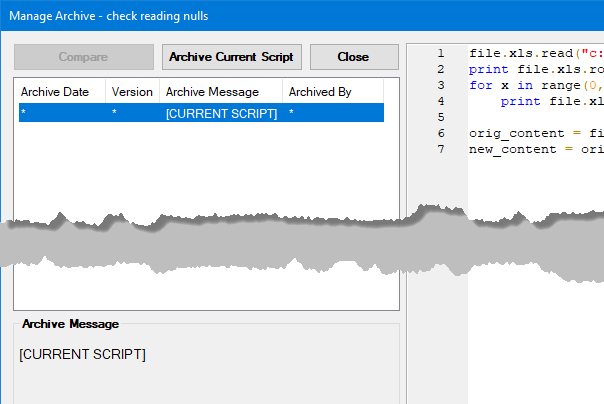The width and height of the screenshot is (604, 404).
Task: Click line number 1 in code gutter
Action: point(440,53)
